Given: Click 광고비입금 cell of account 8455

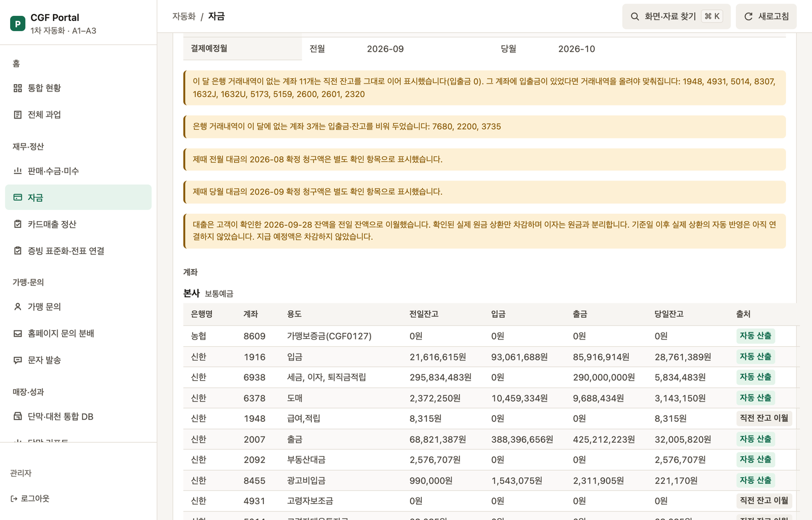Looking at the screenshot, I should pyautogui.click(x=306, y=481).
